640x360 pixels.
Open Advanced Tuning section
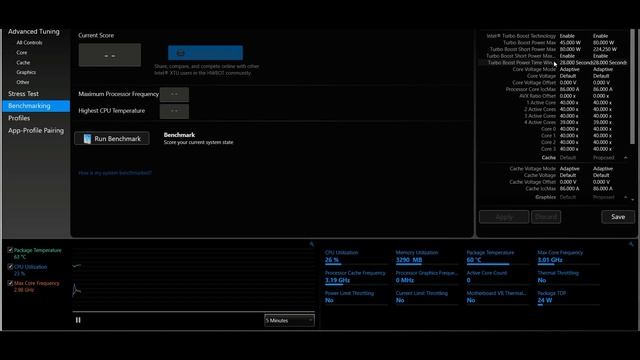coord(33,31)
